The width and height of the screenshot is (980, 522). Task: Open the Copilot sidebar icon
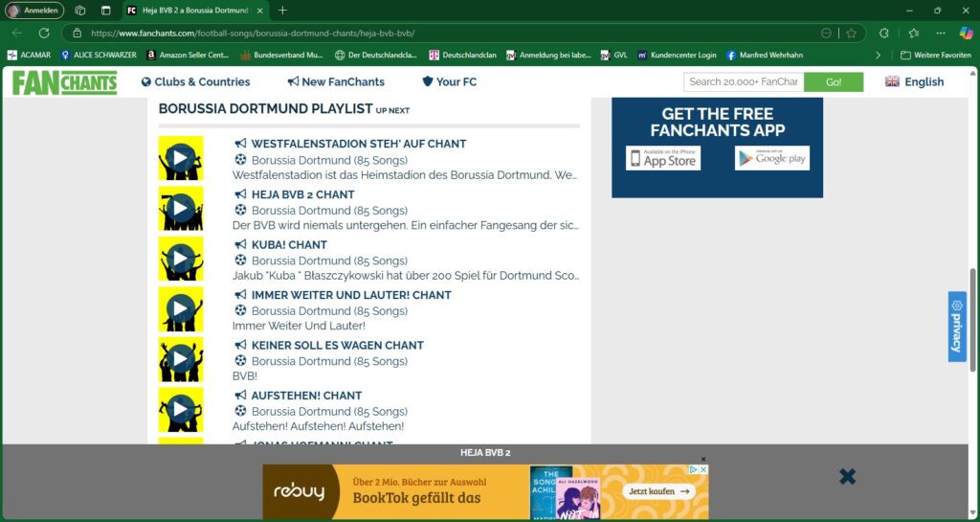pyautogui.click(x=967, y=34)
